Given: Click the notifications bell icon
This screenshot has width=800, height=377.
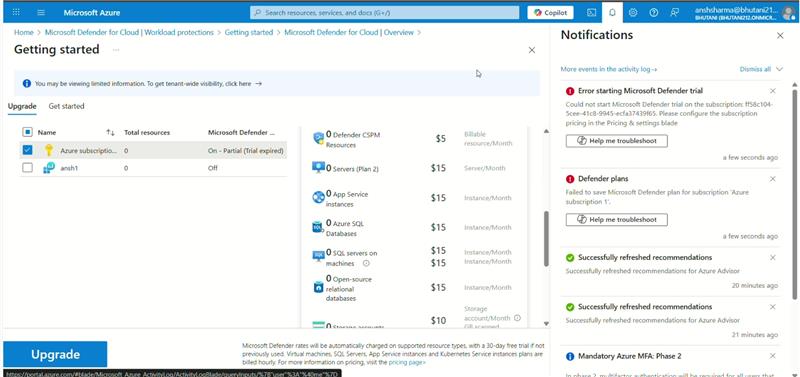Looking at the screenshot, I should click(x=612, y=13).
